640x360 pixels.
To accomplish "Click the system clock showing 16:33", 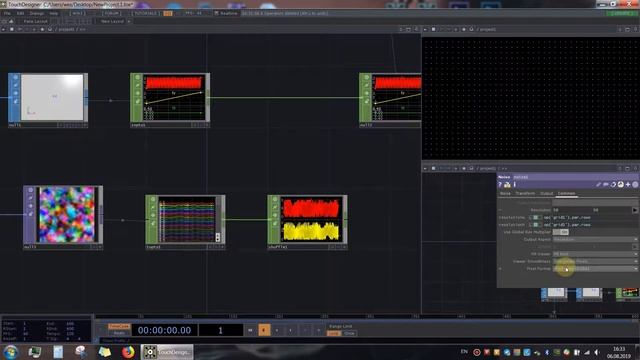I will pyautogui.click(x=619, y=349).
